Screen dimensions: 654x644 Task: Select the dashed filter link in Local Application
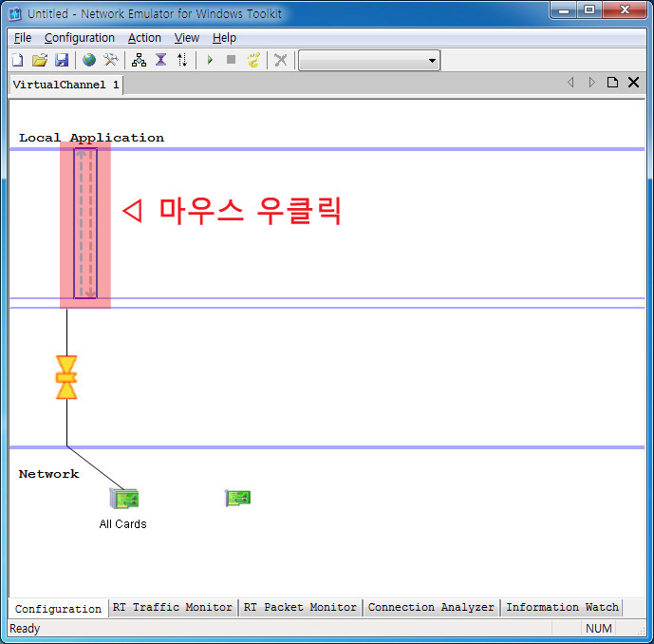[x=85, y=223]
